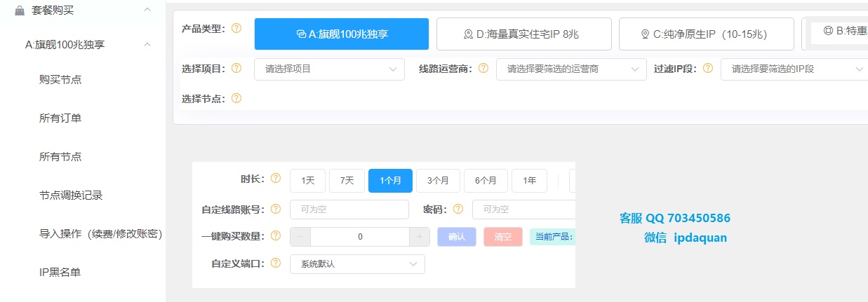Open 所有订单 in the sidebar
868x302 pixels.
pos(60,118)
